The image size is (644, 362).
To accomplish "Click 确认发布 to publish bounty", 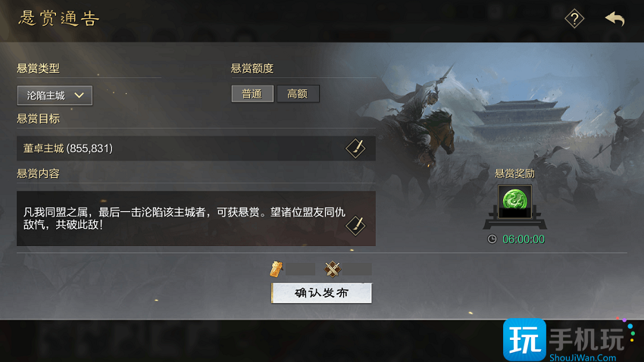I will point(321,293).
